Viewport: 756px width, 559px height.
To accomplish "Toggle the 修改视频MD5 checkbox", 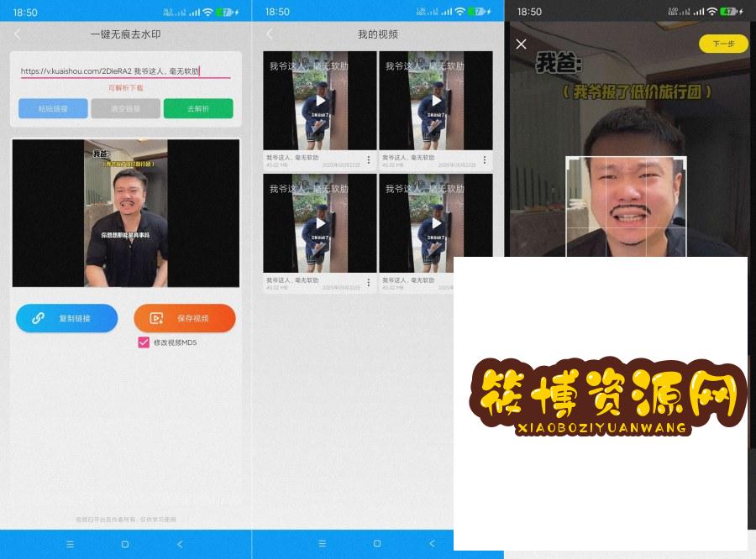I will pyautogui.click(x=144, y=342).
